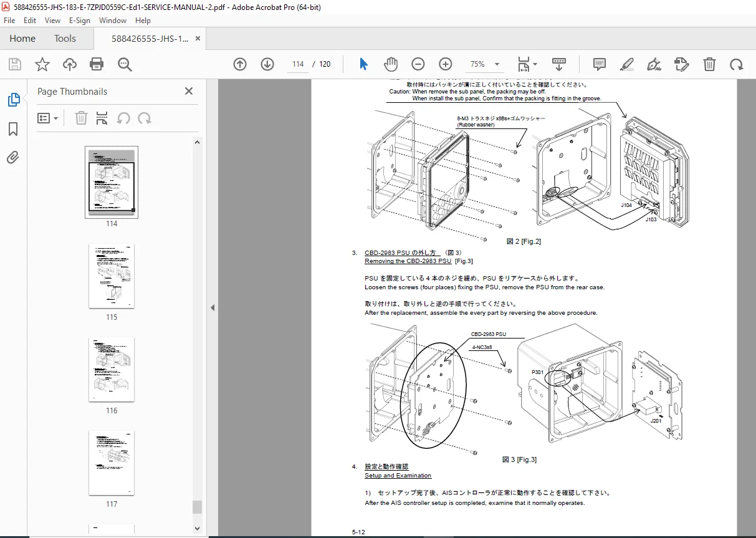Delete selected pages in thumbnails panel

click(81, 118)
